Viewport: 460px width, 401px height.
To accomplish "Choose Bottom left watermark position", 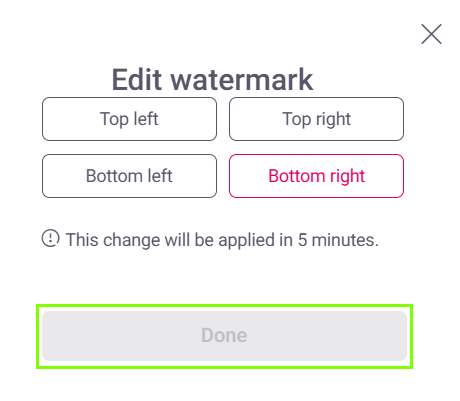I will pos(129,176).
